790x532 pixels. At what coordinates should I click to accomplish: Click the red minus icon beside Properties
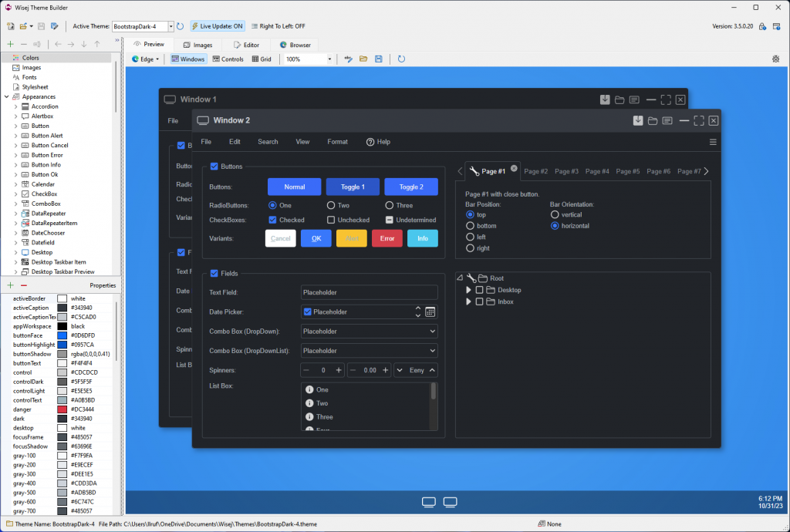tap(23, 285)
